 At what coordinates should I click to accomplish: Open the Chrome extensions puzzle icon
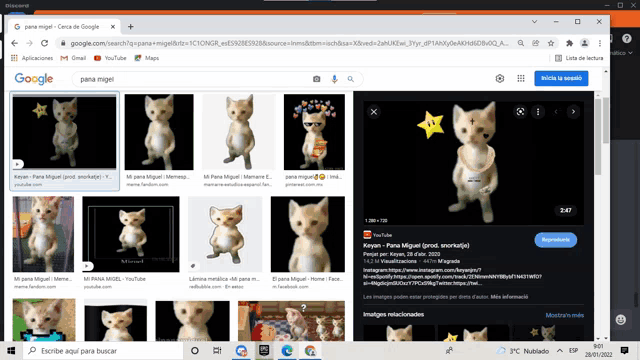(569, 43)
